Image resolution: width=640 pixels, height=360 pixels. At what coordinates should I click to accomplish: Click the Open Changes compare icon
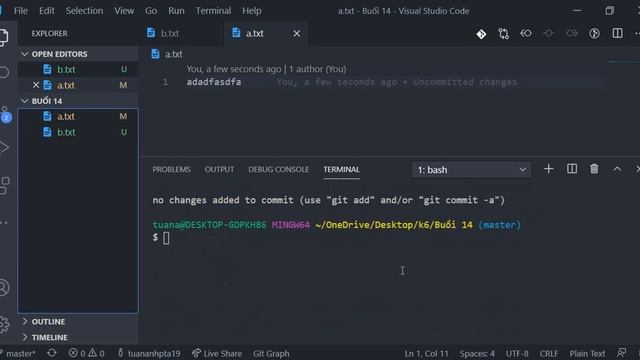click(x=504, y=34)
